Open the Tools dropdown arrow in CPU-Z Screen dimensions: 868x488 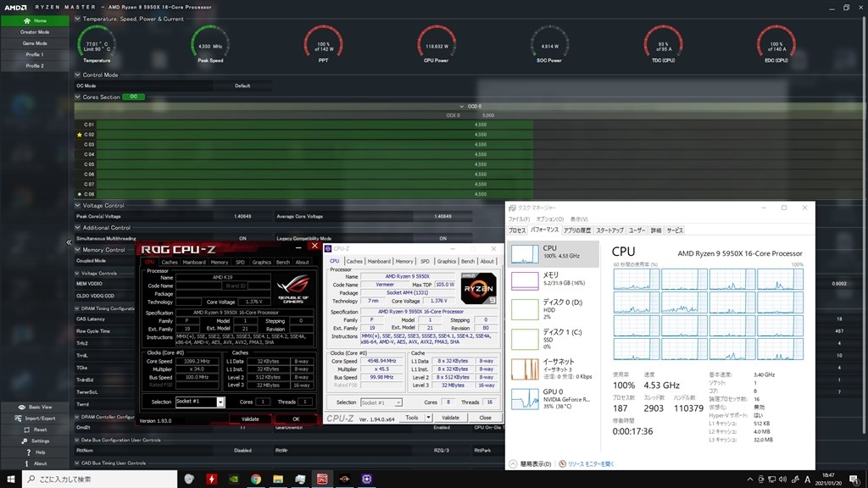pyautogui.click(x=428, y=418)
